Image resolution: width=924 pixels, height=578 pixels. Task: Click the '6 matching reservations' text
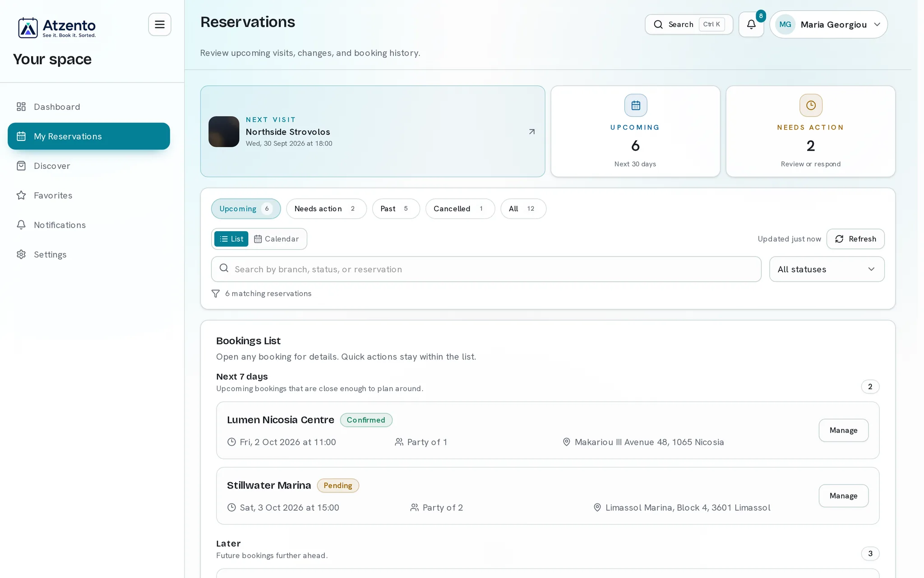268,294
